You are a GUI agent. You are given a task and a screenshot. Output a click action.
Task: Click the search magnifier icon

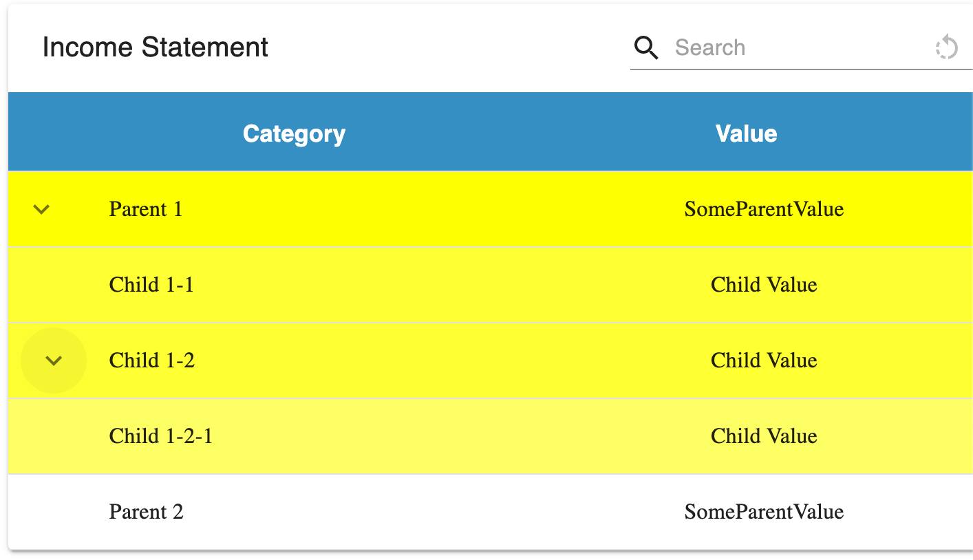point(645,47)
